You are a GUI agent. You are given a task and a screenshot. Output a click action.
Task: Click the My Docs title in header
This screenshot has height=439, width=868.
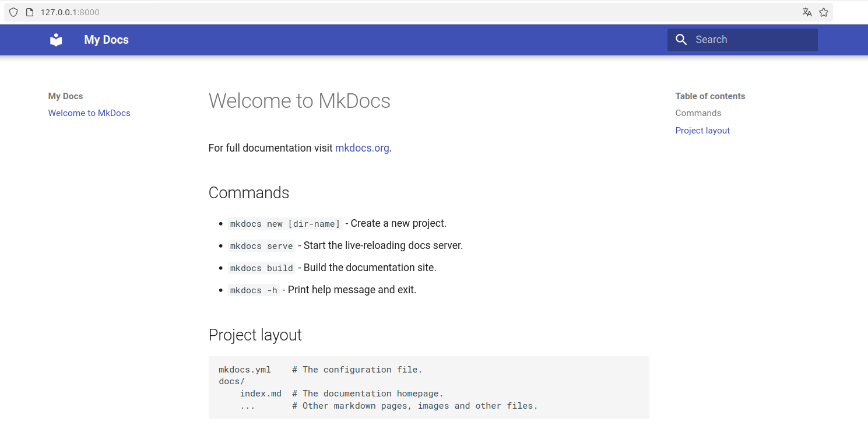[x=106, y=40]
